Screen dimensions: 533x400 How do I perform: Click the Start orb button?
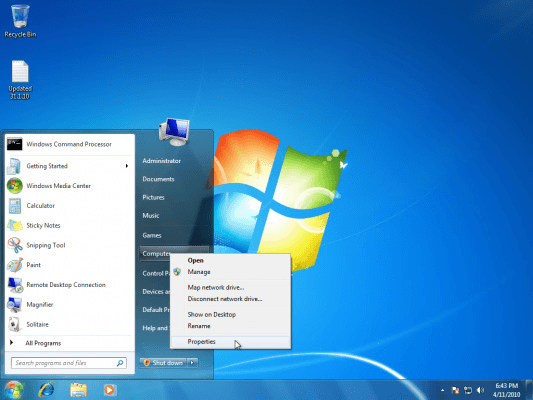(x=14, y=390)
